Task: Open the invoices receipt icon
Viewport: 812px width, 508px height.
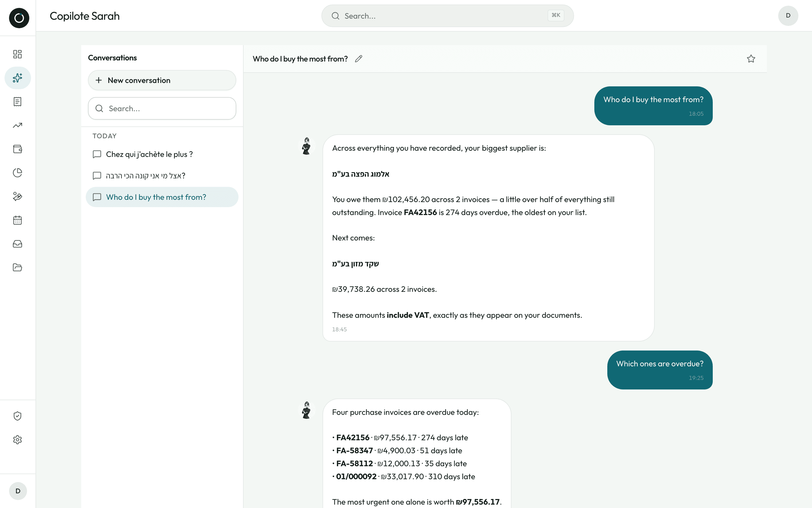Action: [17, 102]
